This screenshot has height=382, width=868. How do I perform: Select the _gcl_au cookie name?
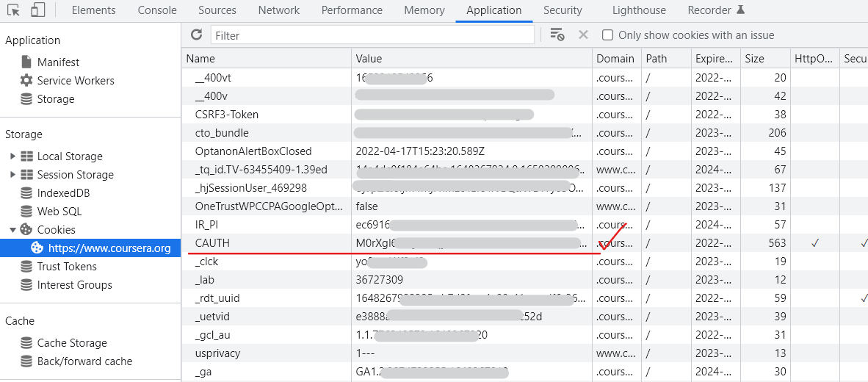click(x=213, y=335)
